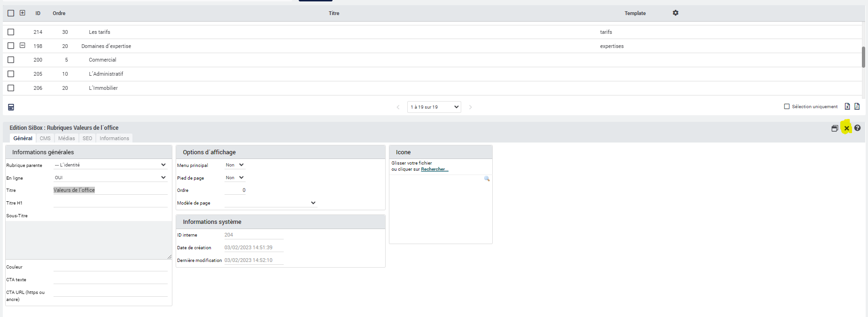Sort the table by Titre column header
The width and height of the screenshot is (868, 317).
coord(333,13)
